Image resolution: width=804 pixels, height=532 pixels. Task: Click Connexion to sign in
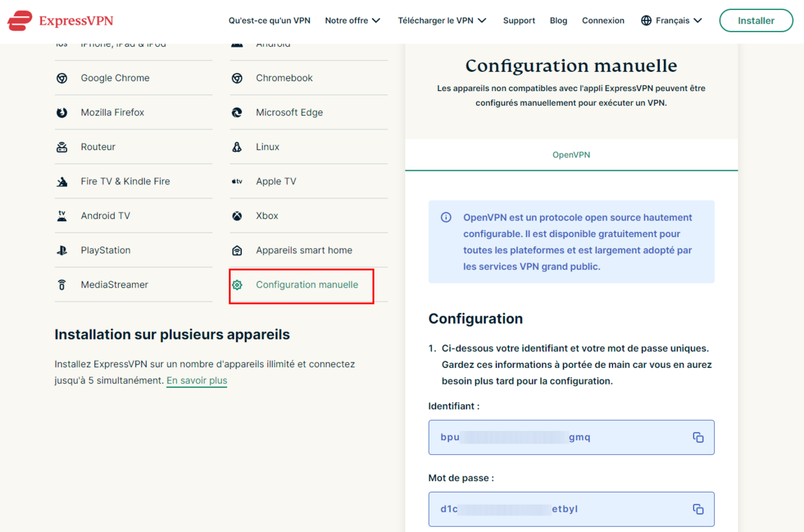(603, 21)
